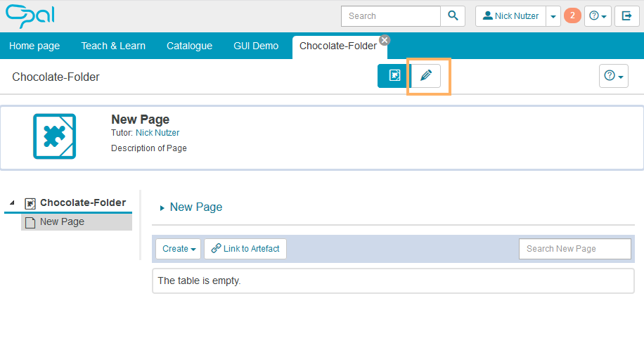Open the Create dropdown menu

(179, 249)
